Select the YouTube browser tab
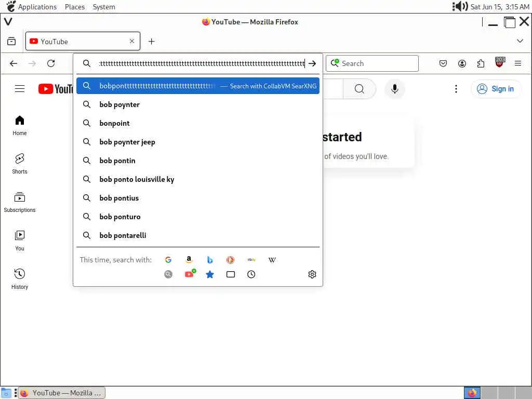 point(83,42)
